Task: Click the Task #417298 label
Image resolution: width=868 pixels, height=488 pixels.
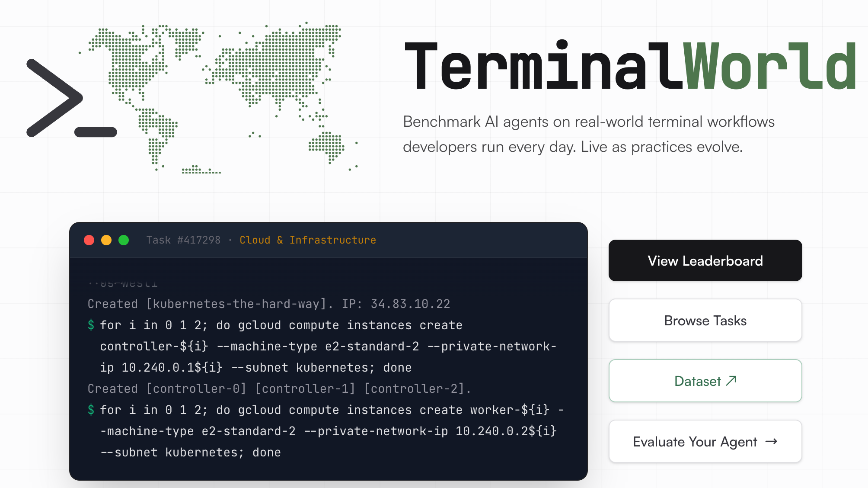Action: [183, 240]
